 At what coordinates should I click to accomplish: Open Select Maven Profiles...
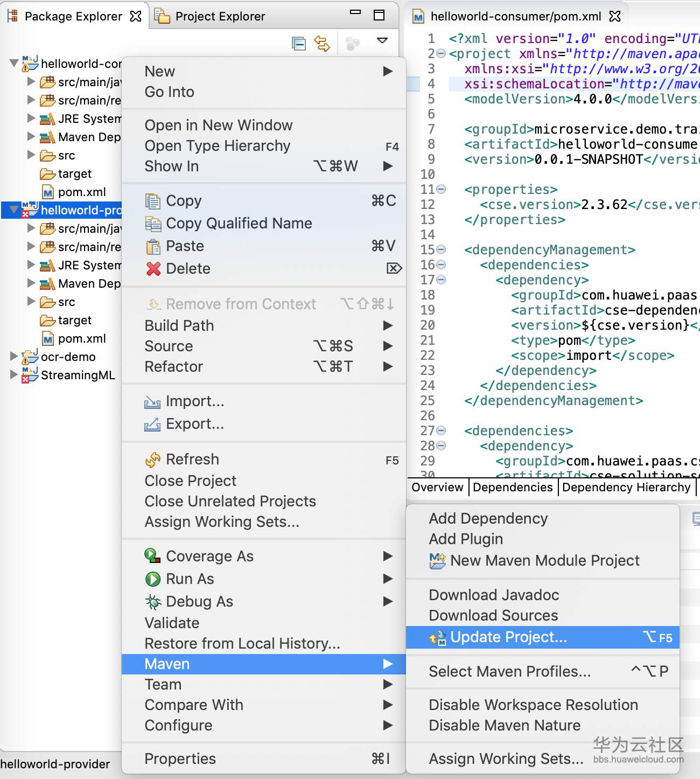tap(543, 672)
